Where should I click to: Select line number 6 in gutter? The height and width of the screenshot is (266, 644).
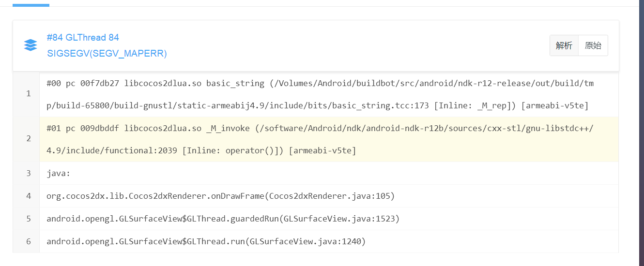click(29, 241)
